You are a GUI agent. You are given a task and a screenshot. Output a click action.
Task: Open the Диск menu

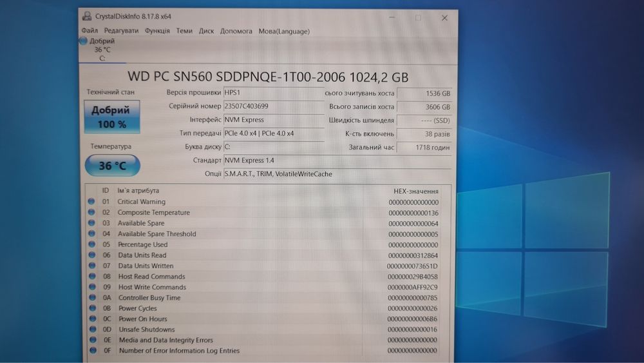pyautogui.click(x=206, y=31)
